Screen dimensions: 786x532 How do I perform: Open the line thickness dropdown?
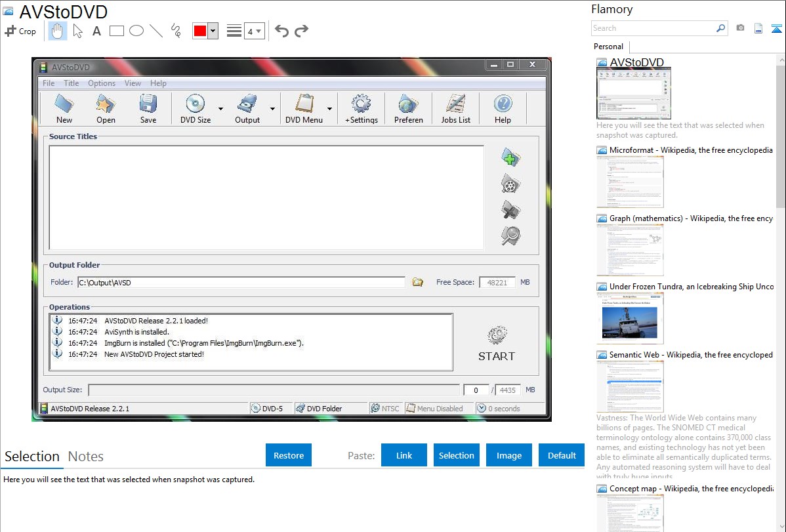click(x=255, y=31)
